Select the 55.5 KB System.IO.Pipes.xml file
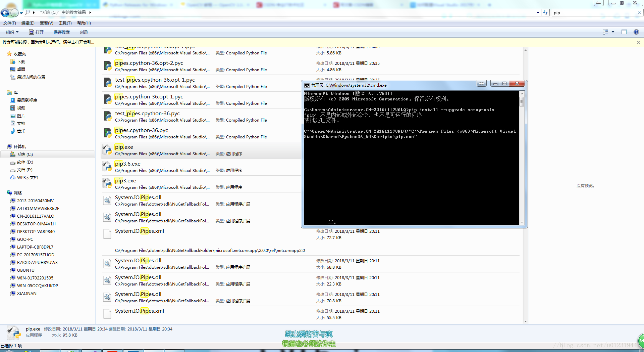 click(311, 314)
